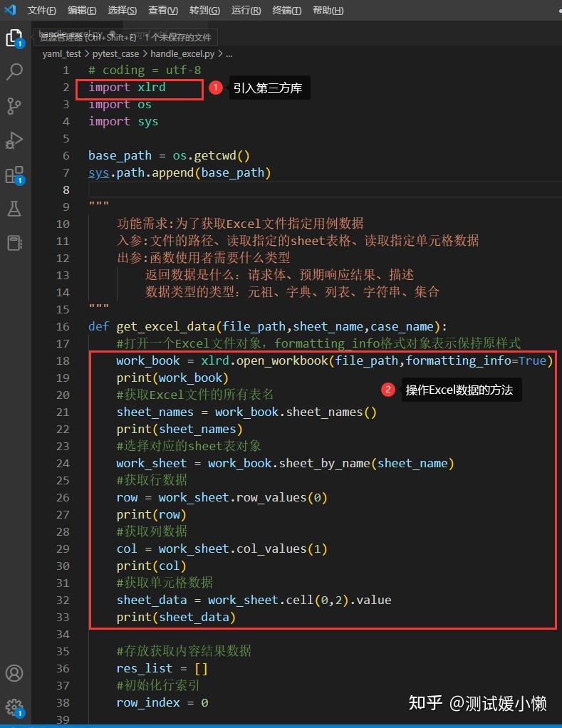Screen dimensions: 562x728
Task: Click 'print(sheet_data)' on line 33
Action: point(176,617)
